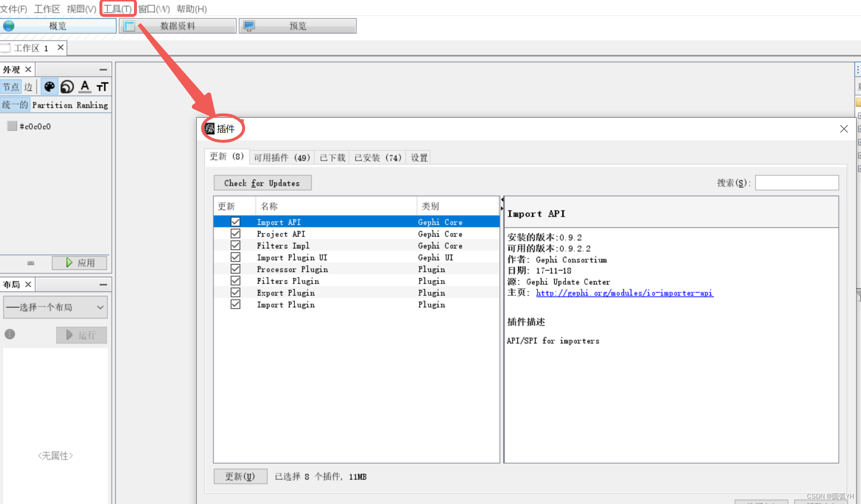Select the 统一的 unique mode
Screen dimensions: 861x504
15,105
